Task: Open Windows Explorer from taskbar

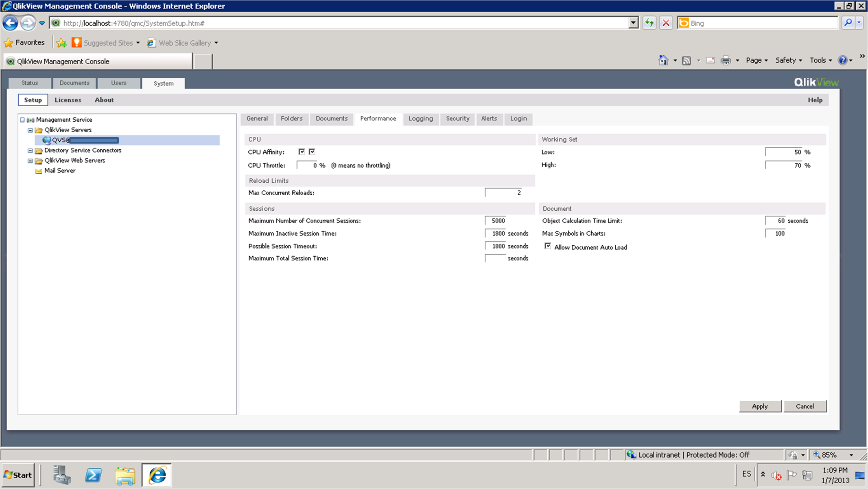Action: click(125, 475)
